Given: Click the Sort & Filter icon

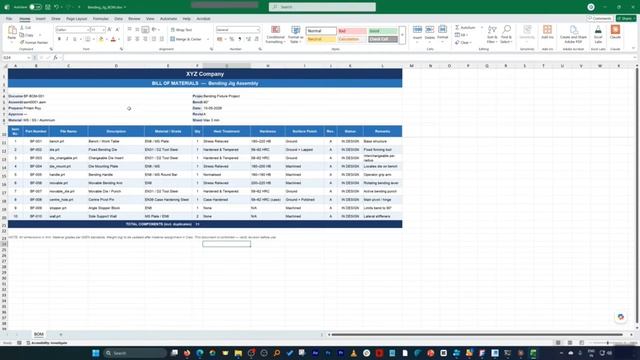Looking at the screenshot, I should click(x=492, y=30).
